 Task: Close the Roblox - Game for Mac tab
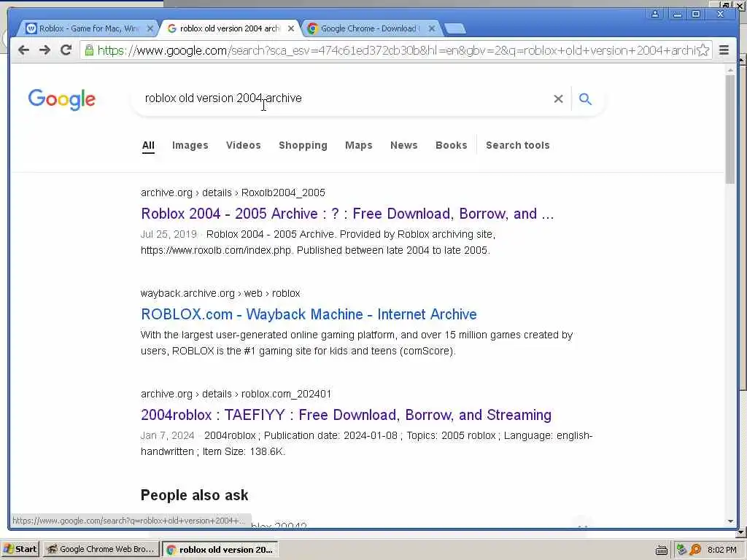click(x=150, y=28)
